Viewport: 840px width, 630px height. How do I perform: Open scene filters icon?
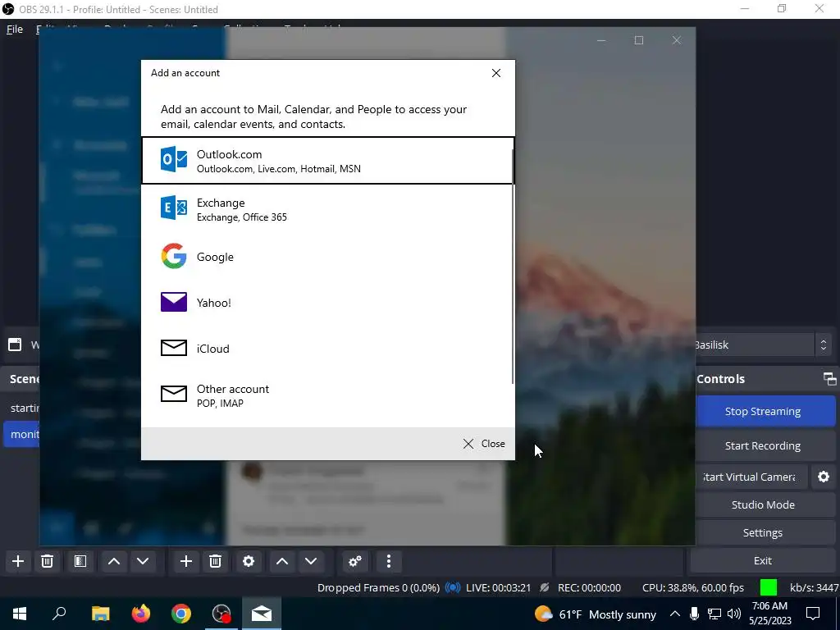click(80, 561)
